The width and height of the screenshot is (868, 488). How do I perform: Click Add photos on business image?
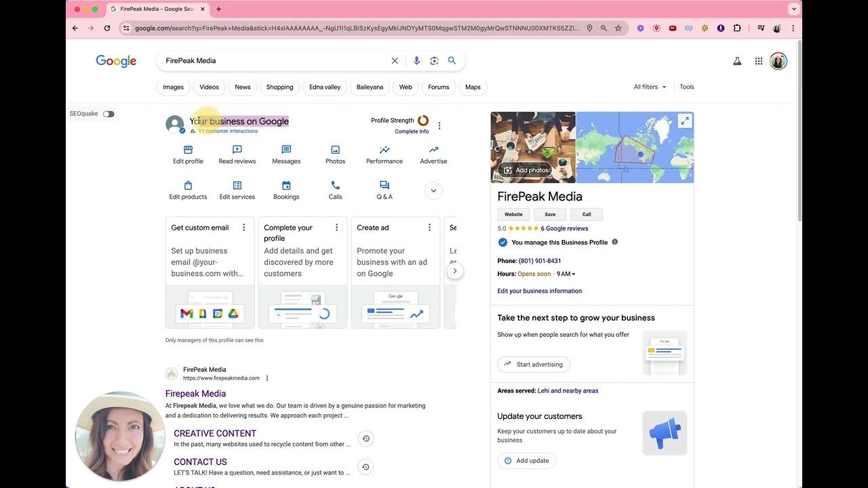[525, 170]
